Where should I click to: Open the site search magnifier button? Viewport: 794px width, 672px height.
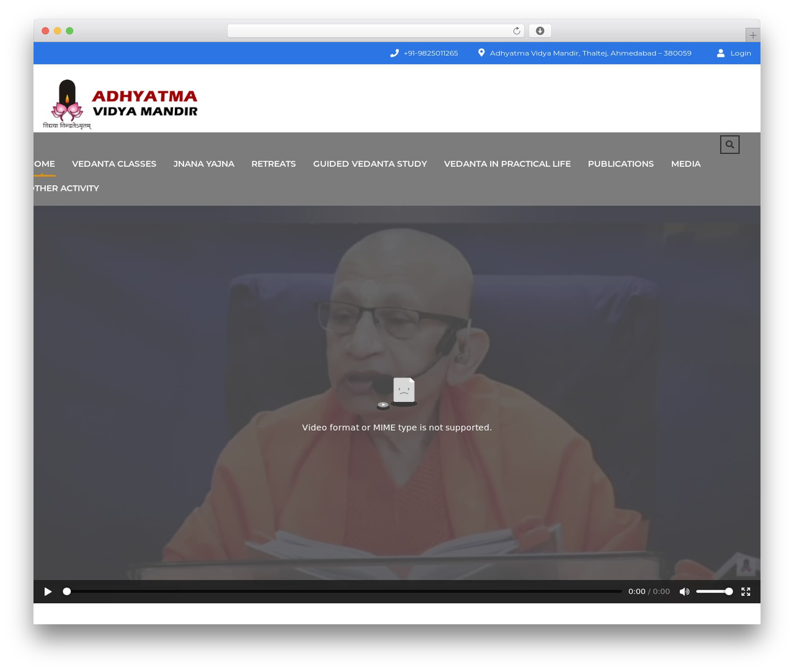click(729, 144)
